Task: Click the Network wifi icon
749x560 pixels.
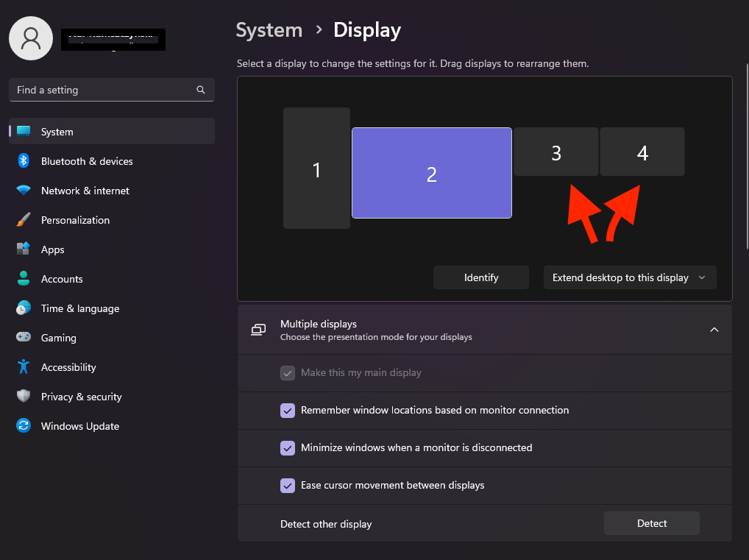Action: pyautogui.click(x=24, y=190)
